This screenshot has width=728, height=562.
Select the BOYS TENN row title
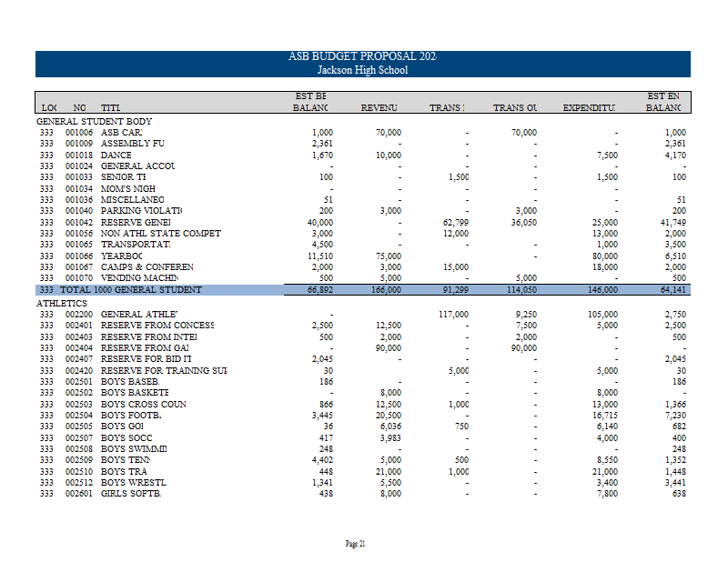coord(126,460)
